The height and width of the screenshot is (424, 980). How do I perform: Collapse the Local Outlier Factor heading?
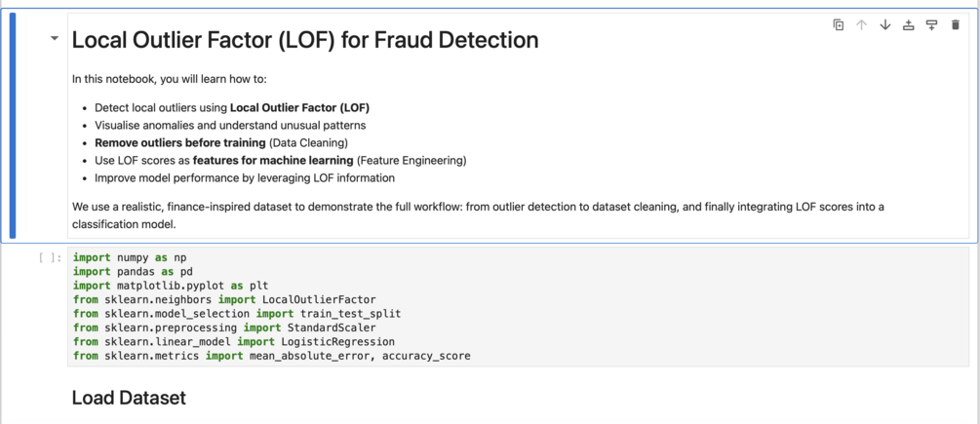[x=55, y=40]
